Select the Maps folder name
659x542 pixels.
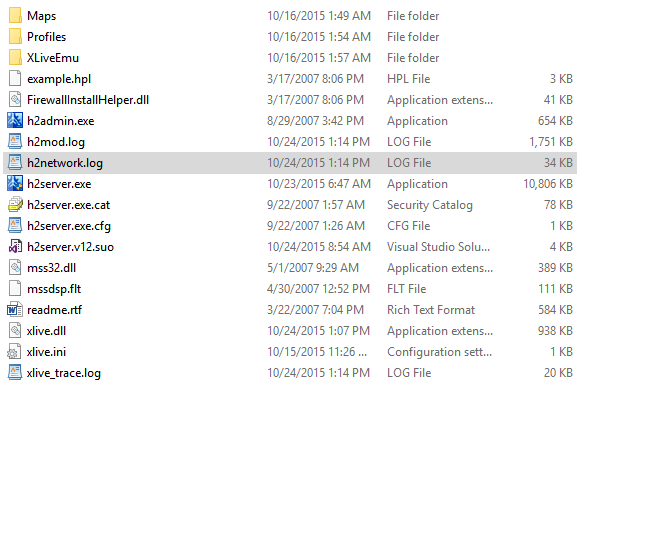click(42, 16)
